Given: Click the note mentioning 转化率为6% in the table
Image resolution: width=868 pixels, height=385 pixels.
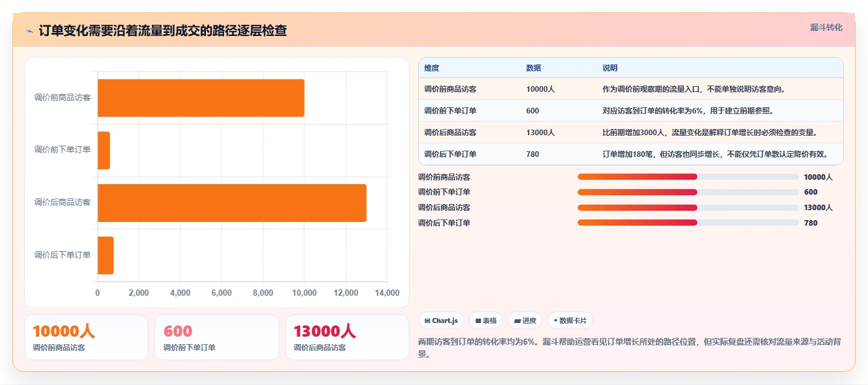Looking at the screenshot, I should [x=687, y=110].
